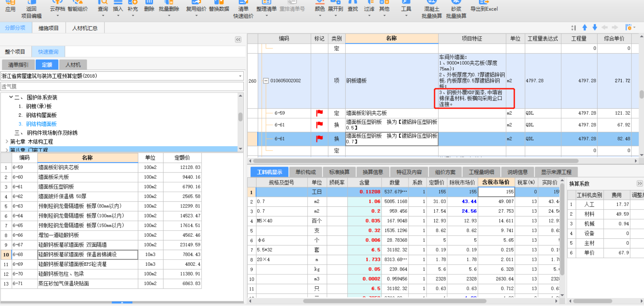This screenshot has width=644, height=306.
Task: Collapse the 二、围护体系安装 tree node
Action: pos(11,97)
